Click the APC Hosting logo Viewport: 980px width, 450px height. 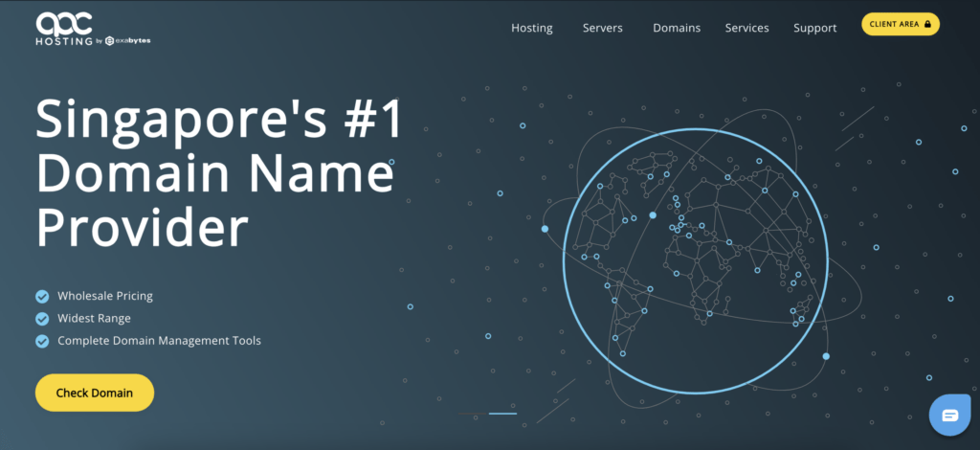[93, 30]
